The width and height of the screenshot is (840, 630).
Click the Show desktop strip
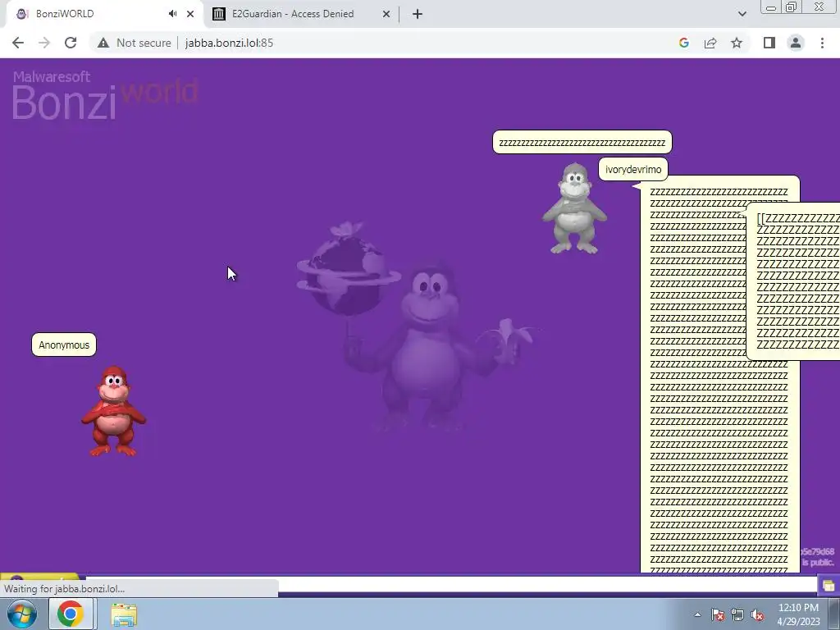[x=834, y=614]
